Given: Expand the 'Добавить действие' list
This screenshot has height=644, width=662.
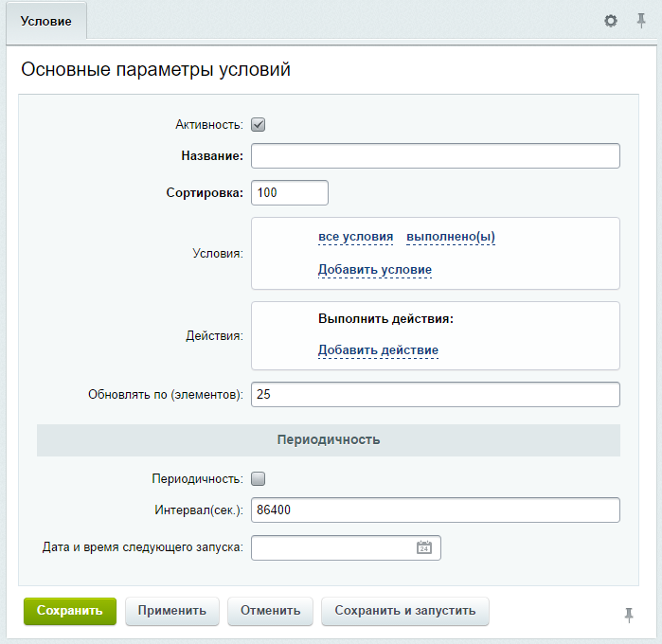Looking at the screenshot, I should [x=378, y=350].
